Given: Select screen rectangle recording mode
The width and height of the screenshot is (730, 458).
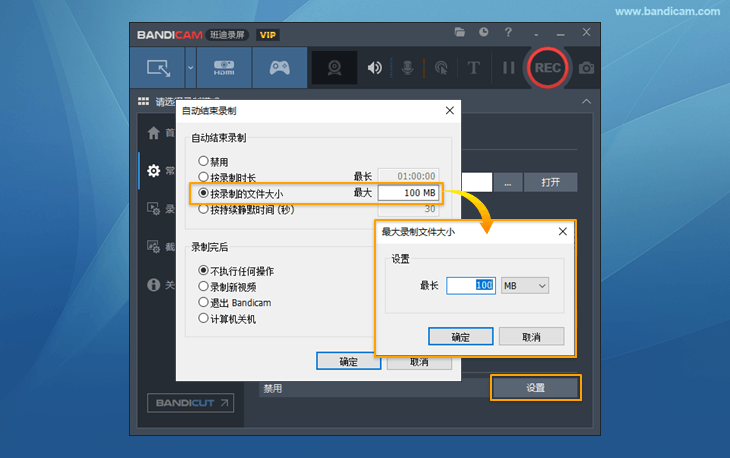Looking at the screenshot, I should [x=158, y=67].
